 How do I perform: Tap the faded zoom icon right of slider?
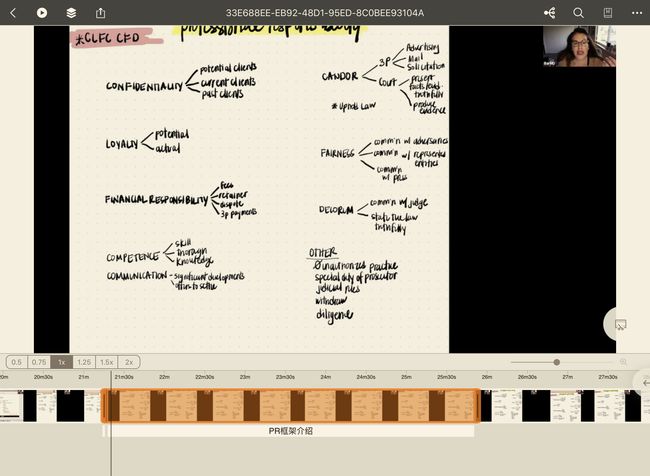623,362
